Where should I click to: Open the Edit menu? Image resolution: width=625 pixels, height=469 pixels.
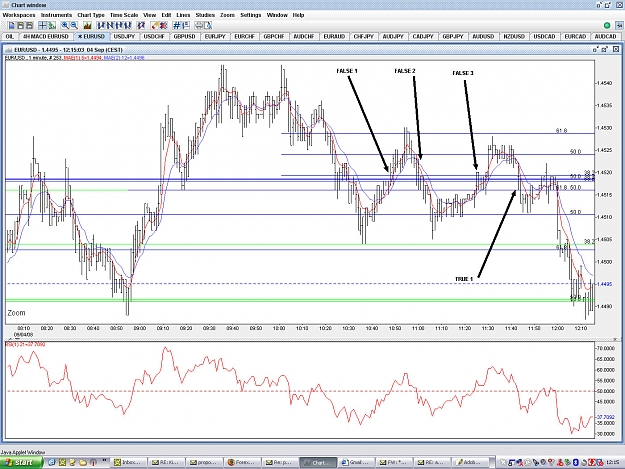click(166, 15)
